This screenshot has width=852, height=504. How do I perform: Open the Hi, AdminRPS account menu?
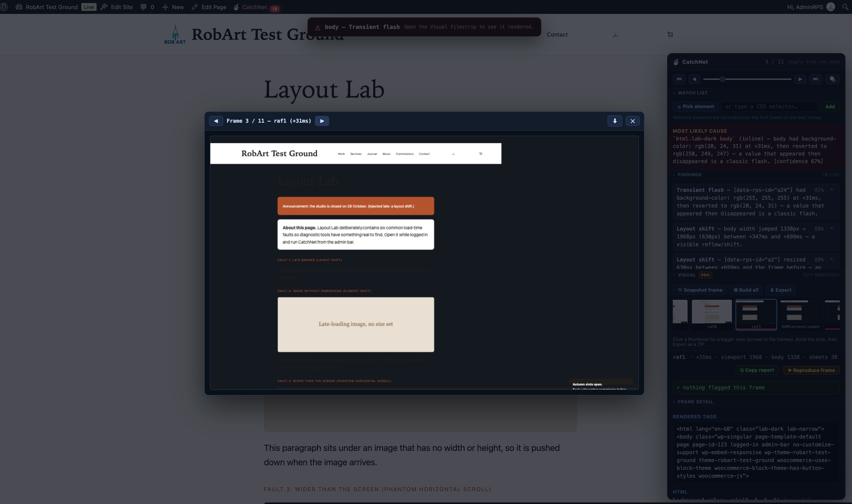[x=811, y=7]
